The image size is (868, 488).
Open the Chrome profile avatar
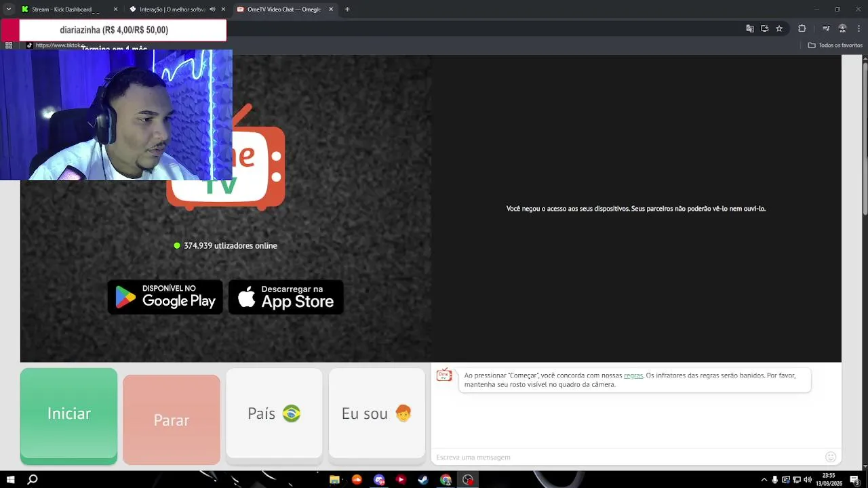click(842, 28)
